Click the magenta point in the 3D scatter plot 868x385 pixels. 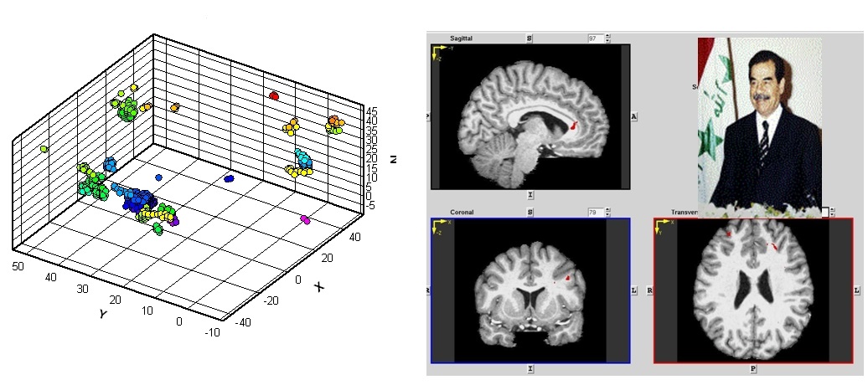305,219
